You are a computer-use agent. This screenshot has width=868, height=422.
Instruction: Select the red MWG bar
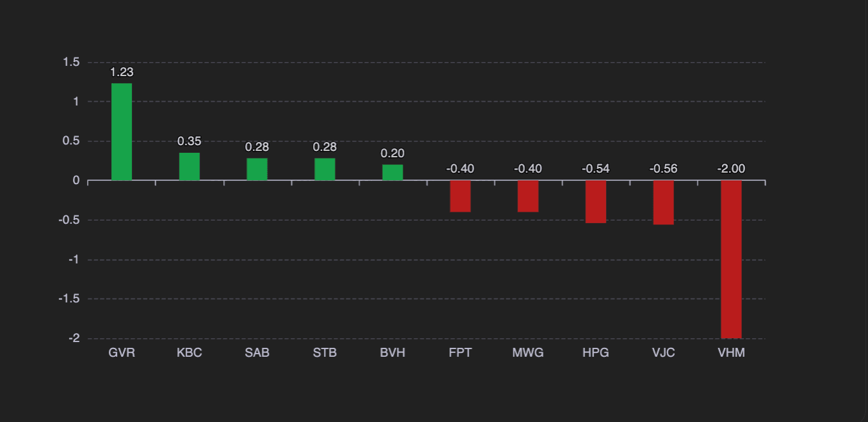tap(528, 196)
